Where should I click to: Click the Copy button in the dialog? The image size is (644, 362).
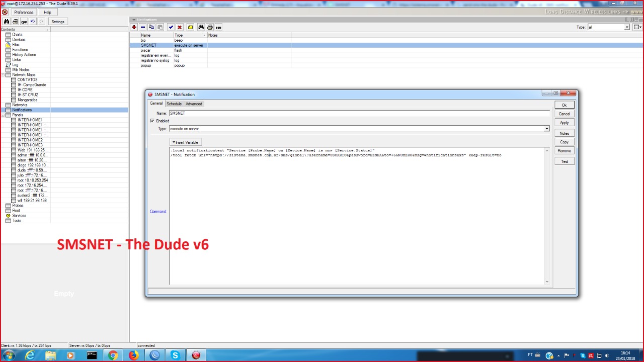564,142
